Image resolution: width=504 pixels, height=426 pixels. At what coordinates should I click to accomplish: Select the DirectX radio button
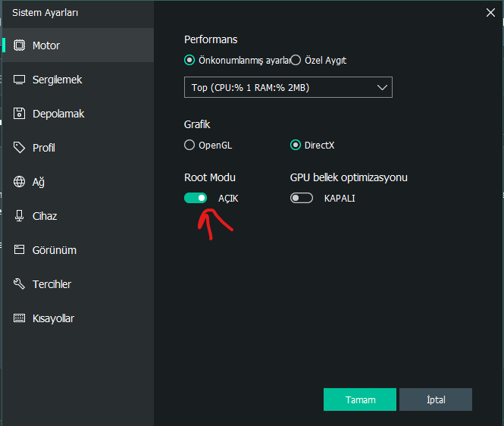(296, 145)
